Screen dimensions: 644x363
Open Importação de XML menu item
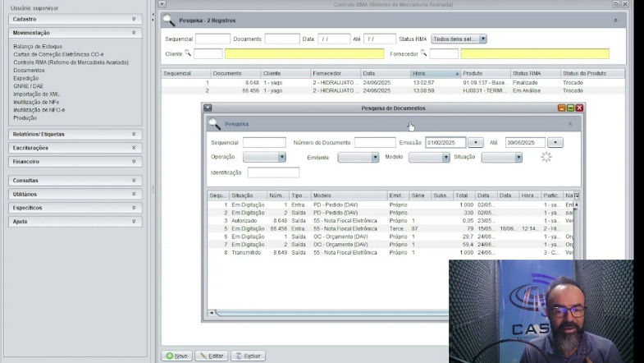pos(36,94)
